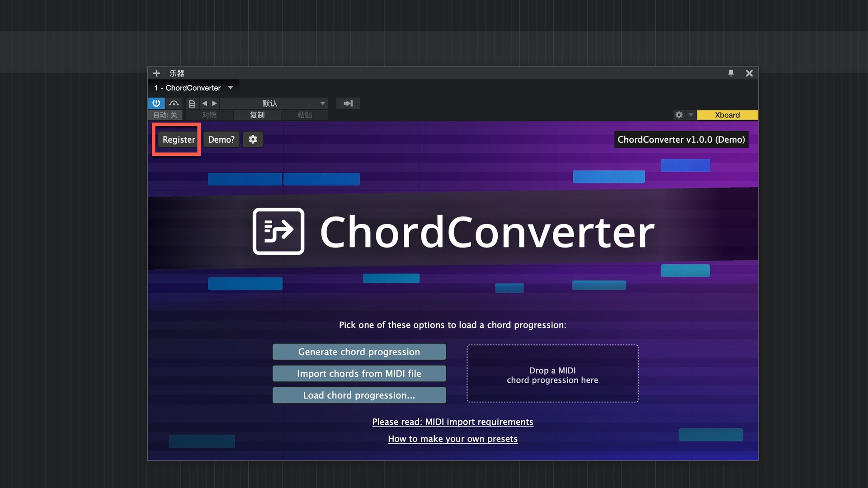Click the 对照 compare button

209,115
